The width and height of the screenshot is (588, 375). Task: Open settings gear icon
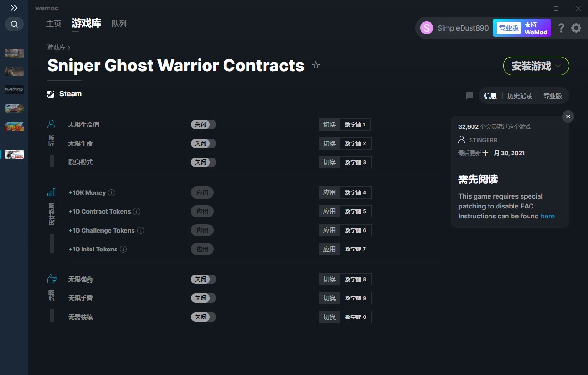(576, 28)
